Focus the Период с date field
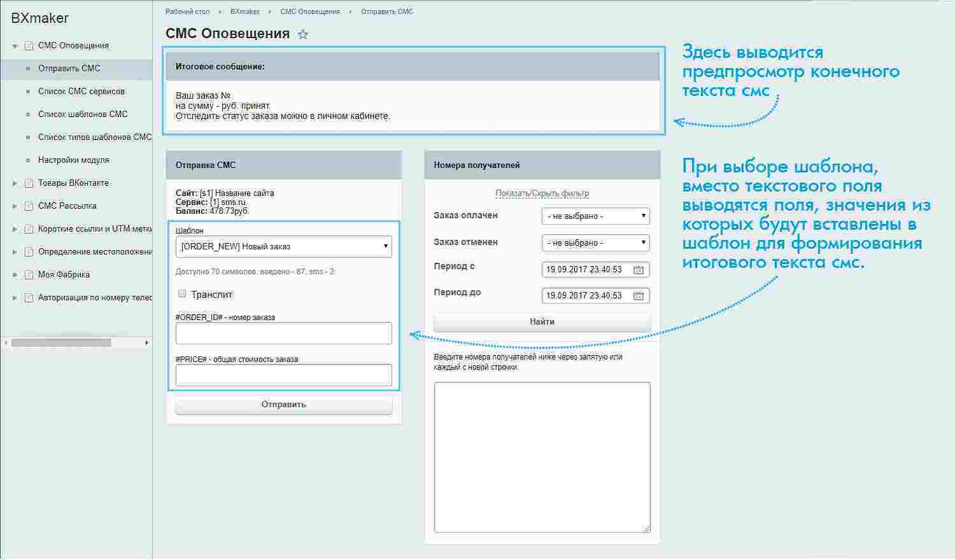Image resolution: width=955 pixels, height=560 pixels. [595, 270]
